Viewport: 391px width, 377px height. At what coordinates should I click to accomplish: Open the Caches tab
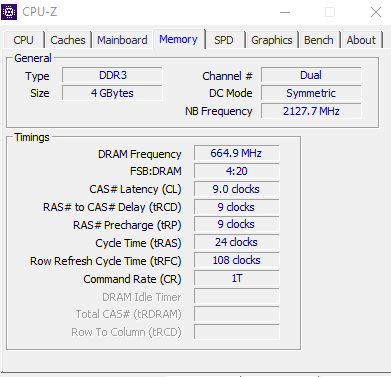click(x=68, y=40)
